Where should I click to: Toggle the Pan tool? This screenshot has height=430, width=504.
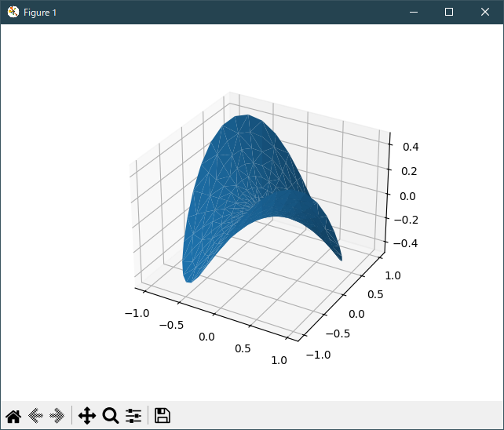tap(87, 416)
